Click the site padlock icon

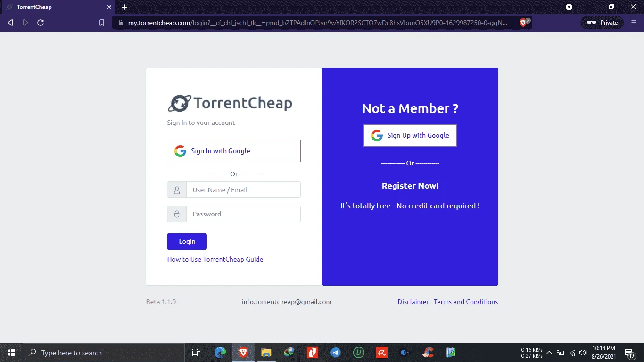121,23
